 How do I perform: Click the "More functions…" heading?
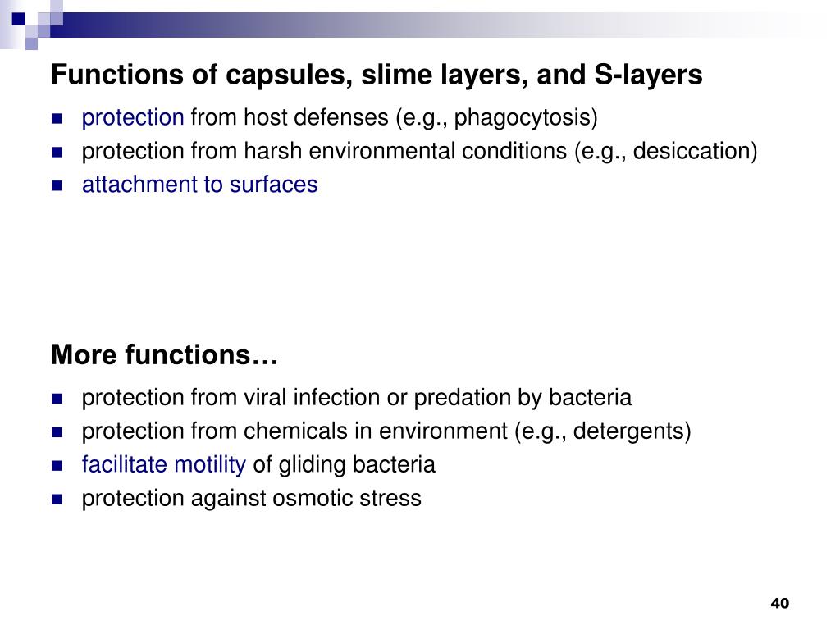pos(164,354)
